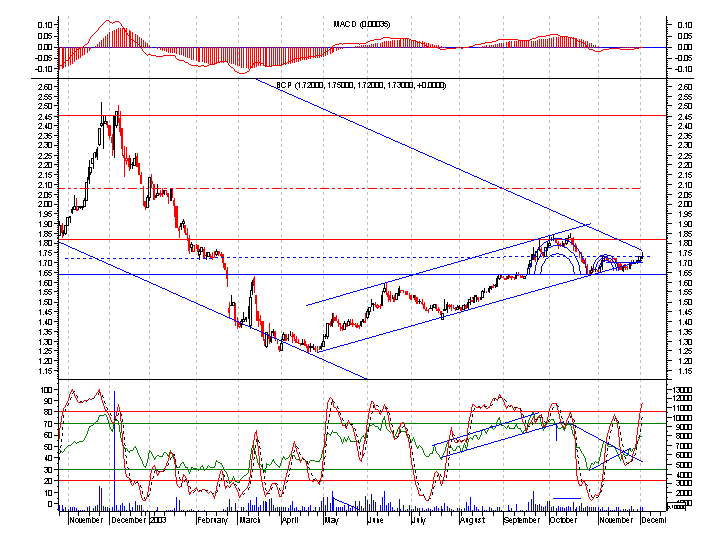Click the 1.65 value on left price axis
This screenshot has height=540, width=720.
click(46, 273)
